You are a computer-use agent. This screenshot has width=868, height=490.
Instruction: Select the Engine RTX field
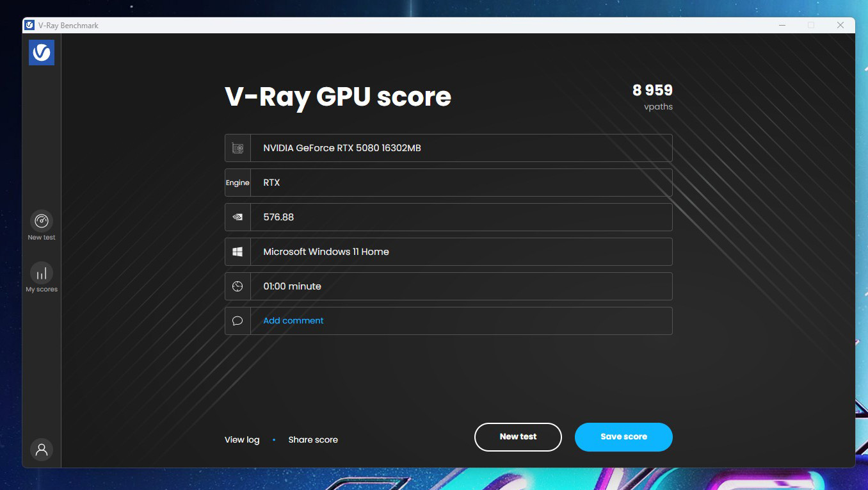(x=461, y=183)
